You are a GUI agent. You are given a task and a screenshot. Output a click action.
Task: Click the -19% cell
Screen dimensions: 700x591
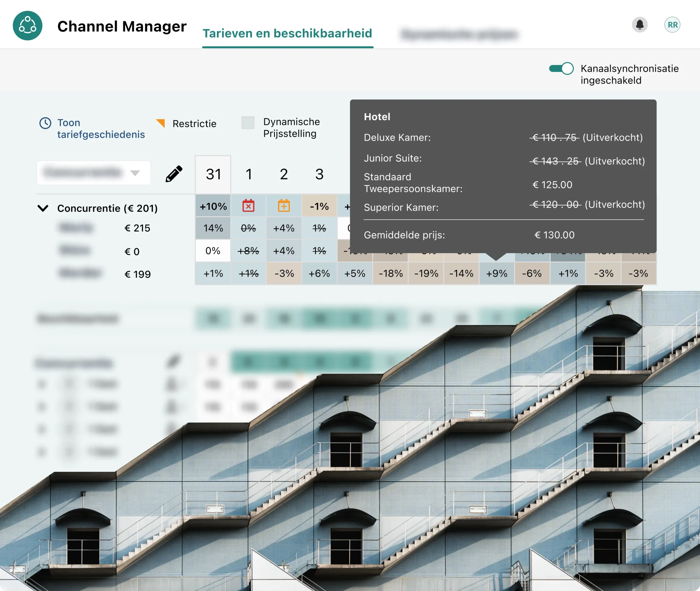point(426,274)
